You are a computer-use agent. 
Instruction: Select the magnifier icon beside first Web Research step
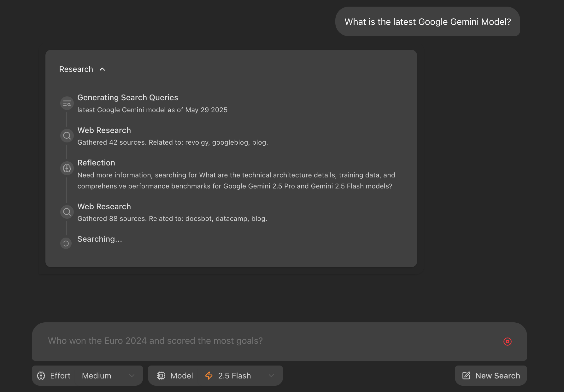(67, 135)
